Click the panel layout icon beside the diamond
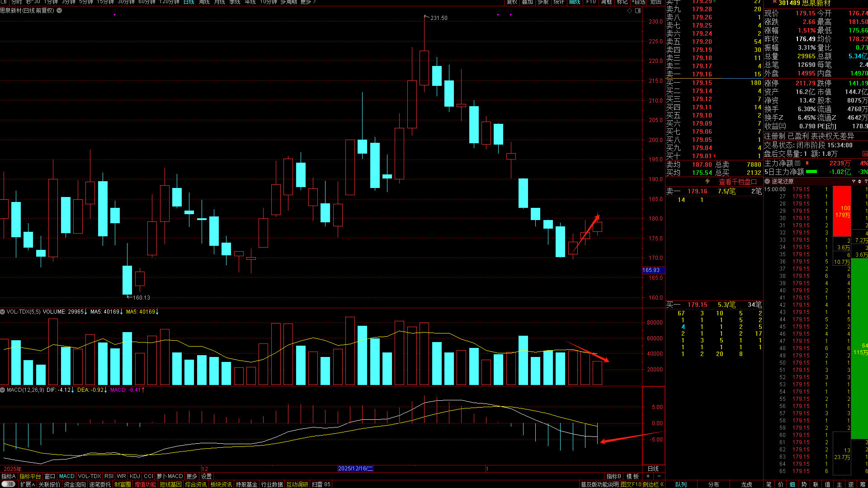Image resolution: width=868 pixels, height=488 pixels. pos(638,10)
